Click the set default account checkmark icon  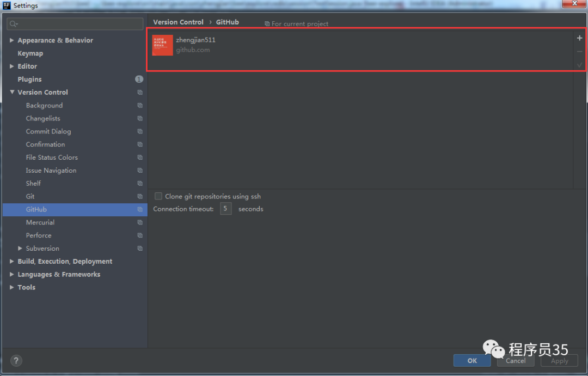(x=579, y=65)
